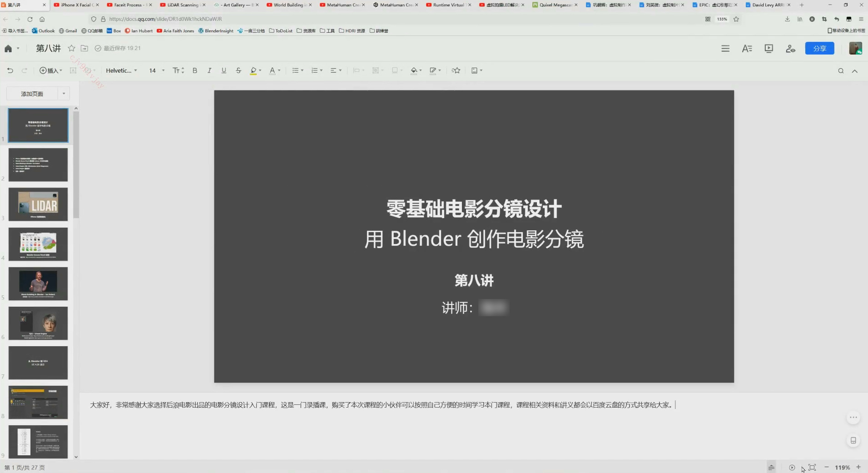Apply font color with the A icon

coord(272,70)
